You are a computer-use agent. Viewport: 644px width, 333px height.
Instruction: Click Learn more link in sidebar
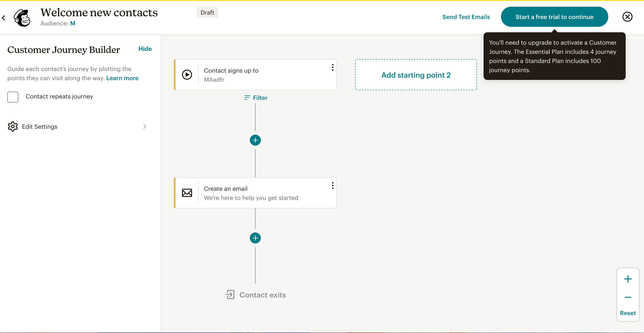click(122, 78)
